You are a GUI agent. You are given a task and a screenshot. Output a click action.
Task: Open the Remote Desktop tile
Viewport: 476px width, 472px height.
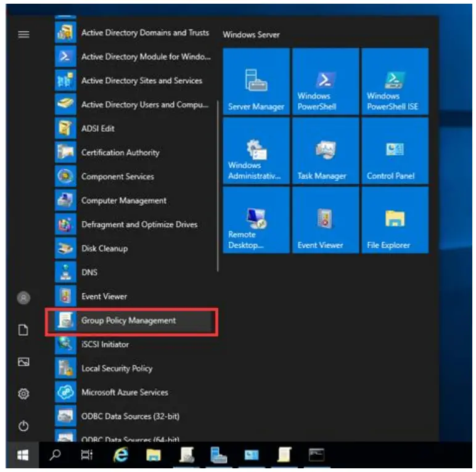click(x=256, y=220)
